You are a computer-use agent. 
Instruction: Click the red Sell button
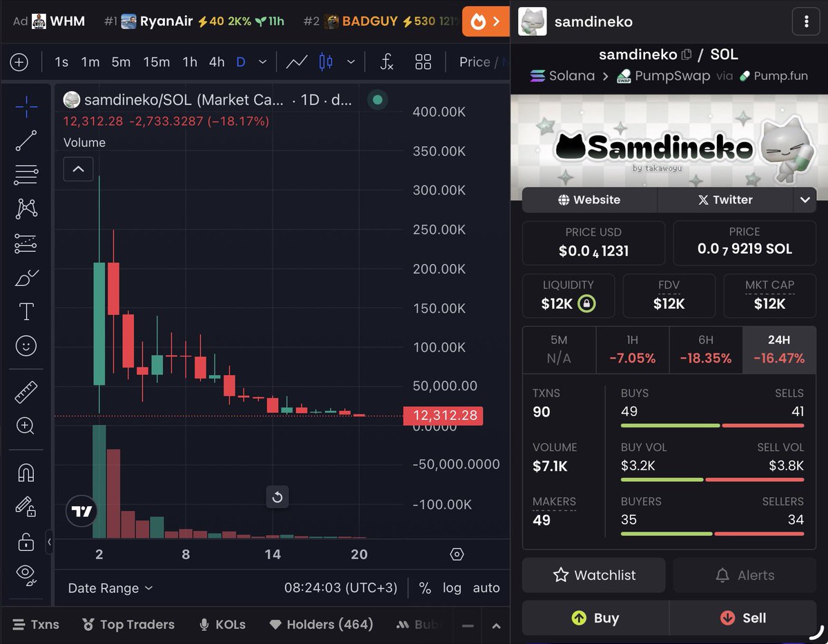click(x=743, y=618)
